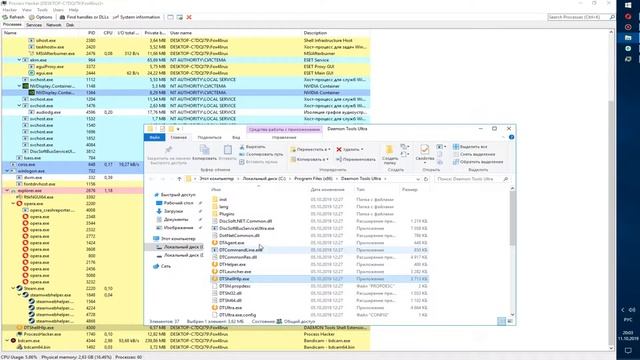Click the Explorer help question-mark icon
Image resolution: width=640 pixels, height=360 pixels.
(511, 137)
